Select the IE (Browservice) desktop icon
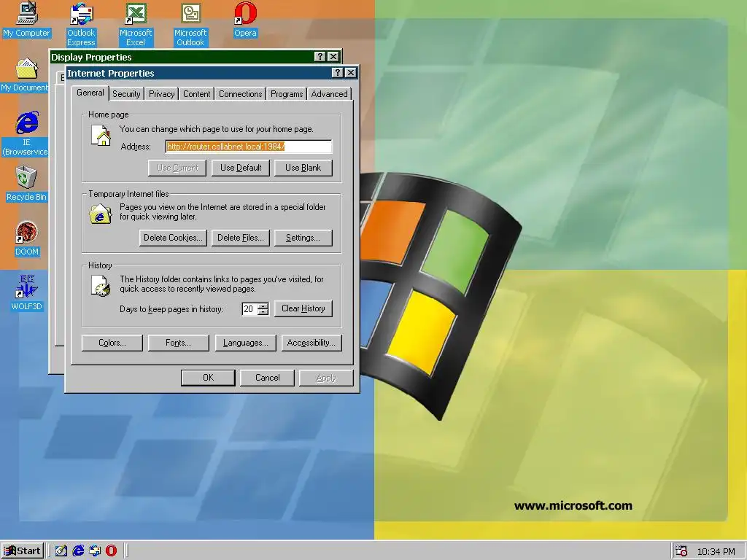This screenshot has width=747, height=560. pos(26,133)
